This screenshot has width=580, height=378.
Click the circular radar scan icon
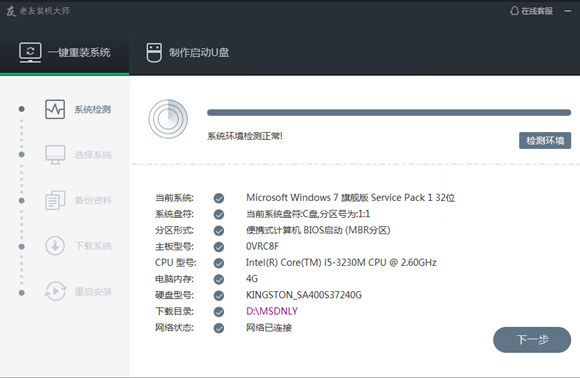168,119
